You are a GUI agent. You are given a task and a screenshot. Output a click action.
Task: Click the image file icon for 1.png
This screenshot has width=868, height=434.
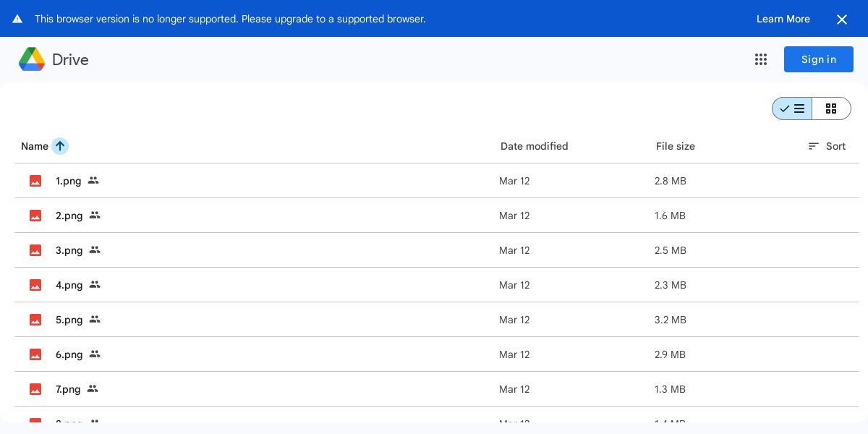click(35, 181)
